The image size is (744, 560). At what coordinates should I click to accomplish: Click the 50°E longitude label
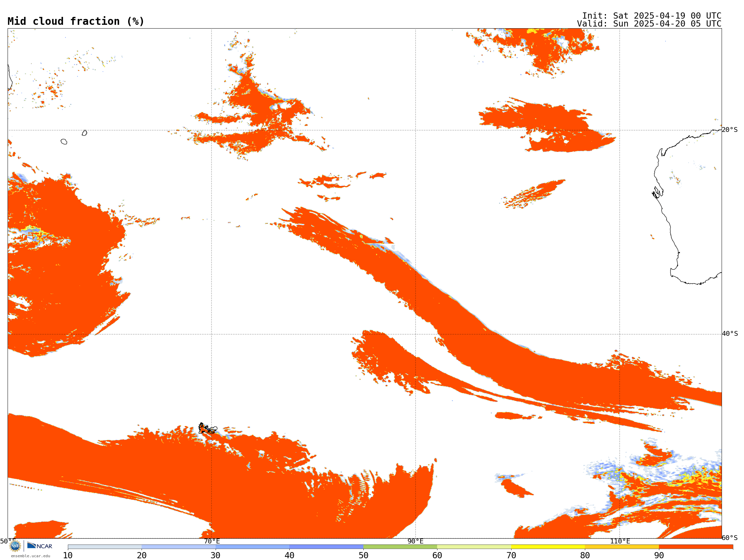click(x=8, y=541)
